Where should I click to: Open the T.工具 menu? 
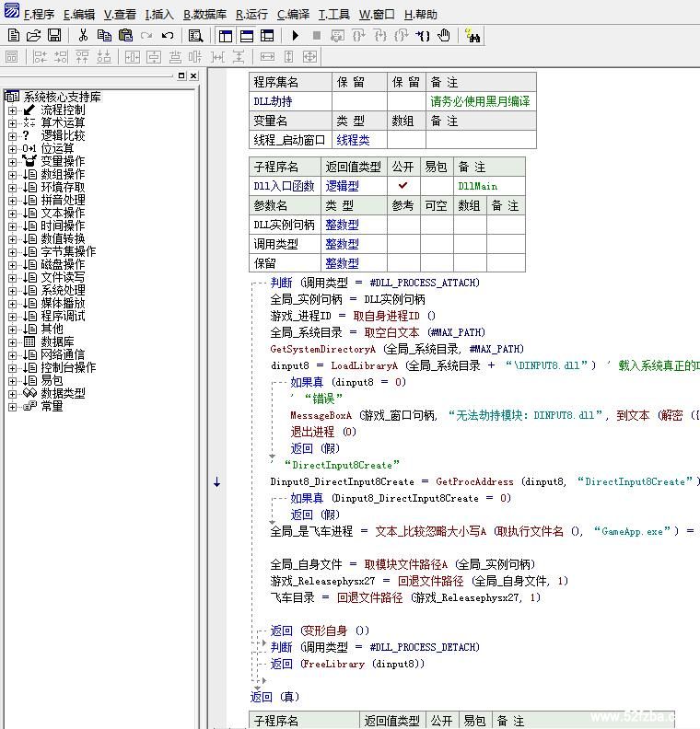[x=334, y=15]
